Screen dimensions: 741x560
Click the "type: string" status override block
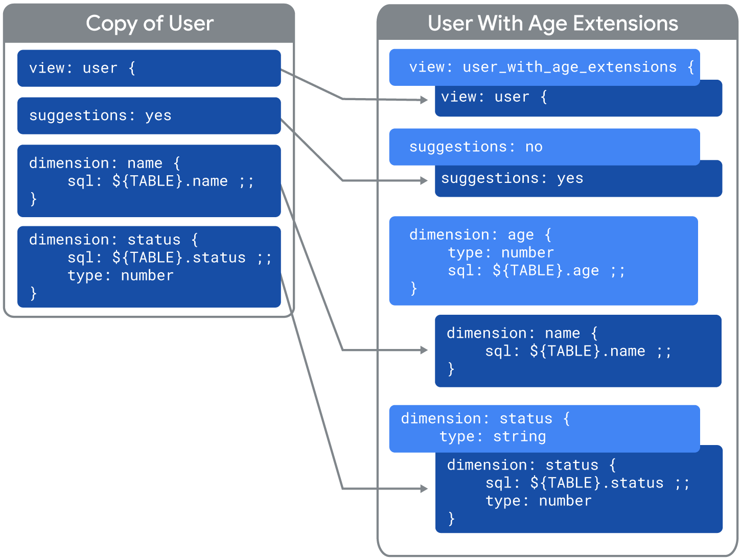pyautogui.click(x=544, y=428)
